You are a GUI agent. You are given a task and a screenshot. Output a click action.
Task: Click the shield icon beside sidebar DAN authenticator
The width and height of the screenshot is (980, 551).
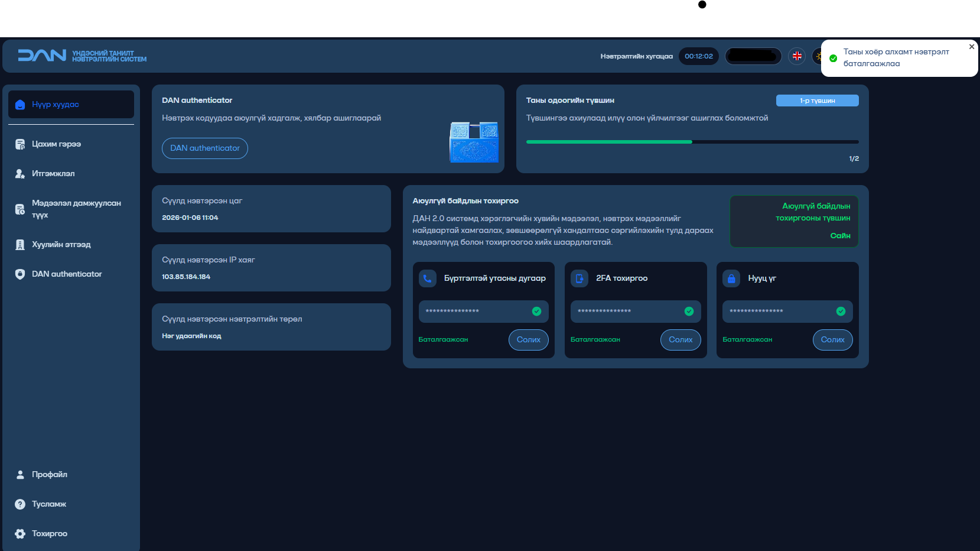20,274
